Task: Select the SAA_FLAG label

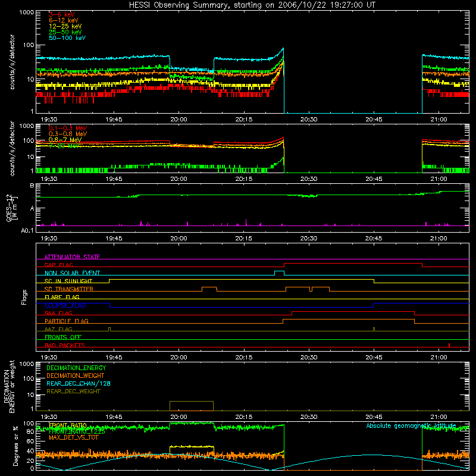Action: pos(58,313)
